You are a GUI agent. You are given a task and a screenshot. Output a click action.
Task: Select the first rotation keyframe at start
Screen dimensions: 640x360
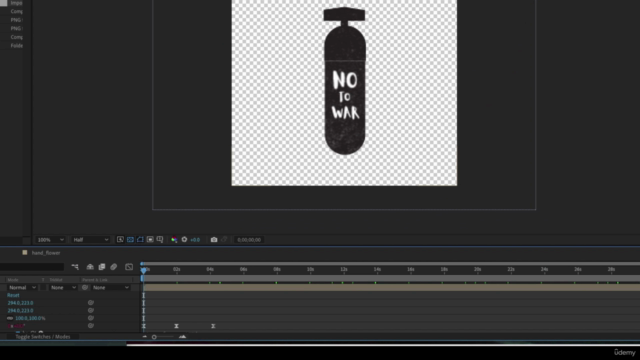point(144,326)
